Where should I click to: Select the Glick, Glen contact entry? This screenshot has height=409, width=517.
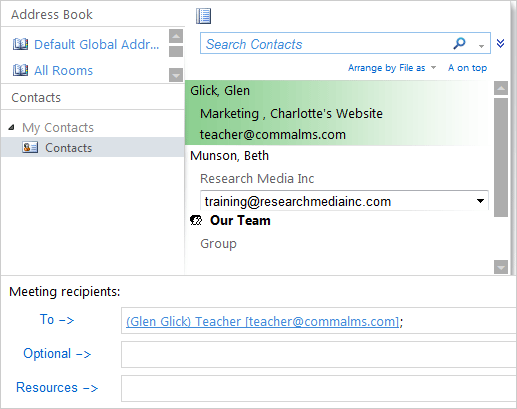tap(339, 113)
